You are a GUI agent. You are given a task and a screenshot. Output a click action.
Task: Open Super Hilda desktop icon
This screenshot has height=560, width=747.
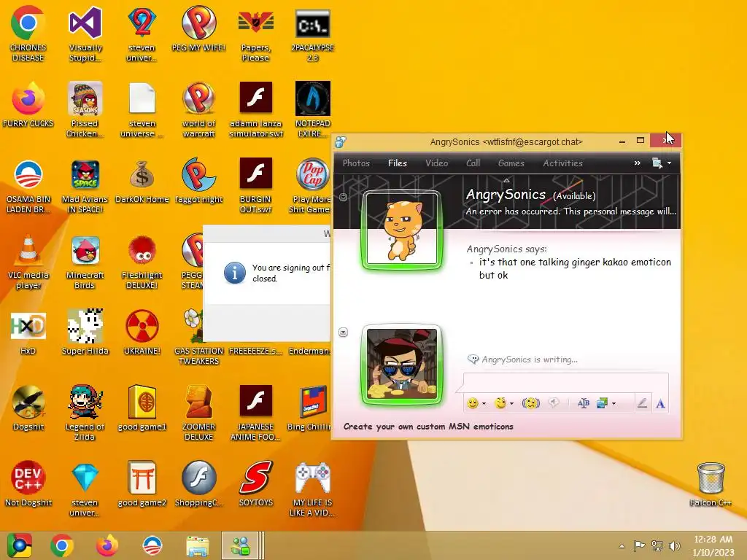[x=85, y=332]
